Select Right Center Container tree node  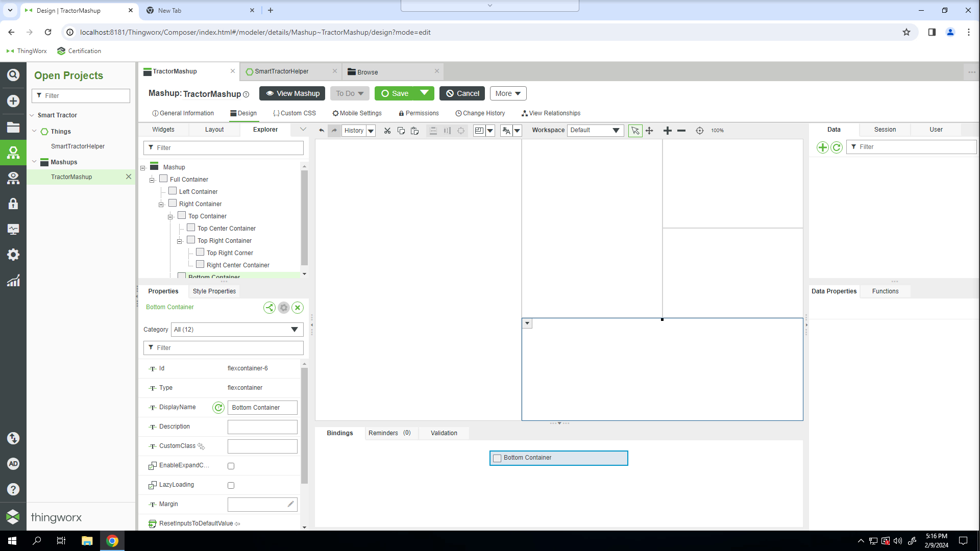click(x=238, y=265)
